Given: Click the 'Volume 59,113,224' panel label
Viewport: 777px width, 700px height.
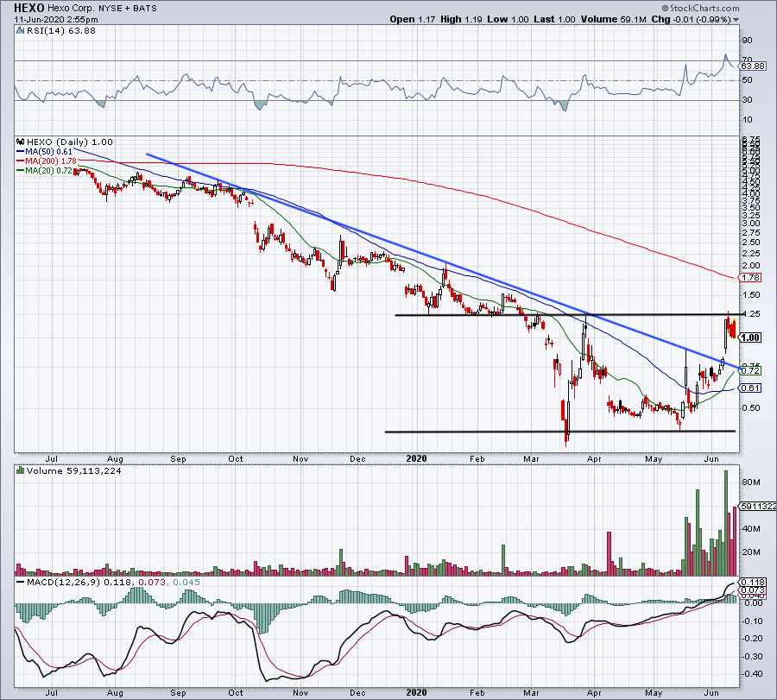Looking at the screenshot, I should [74, 470].
